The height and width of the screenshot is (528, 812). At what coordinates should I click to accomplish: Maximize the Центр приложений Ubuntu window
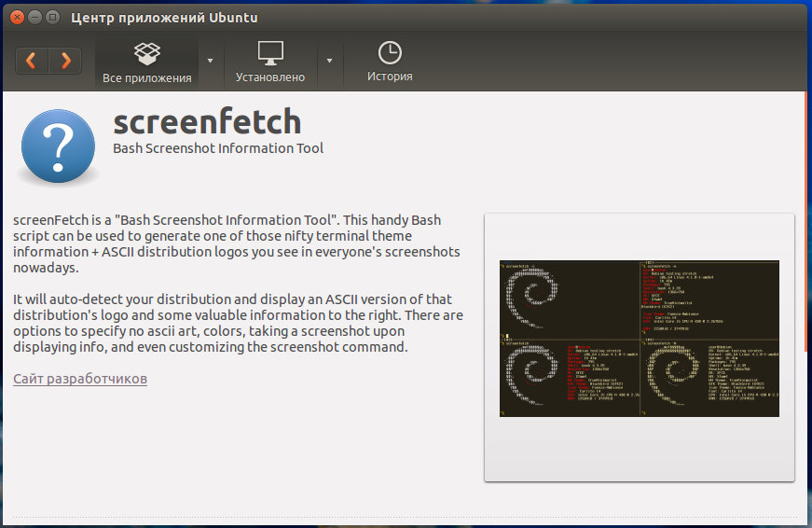pyautogui.click(x=52, y=18)
